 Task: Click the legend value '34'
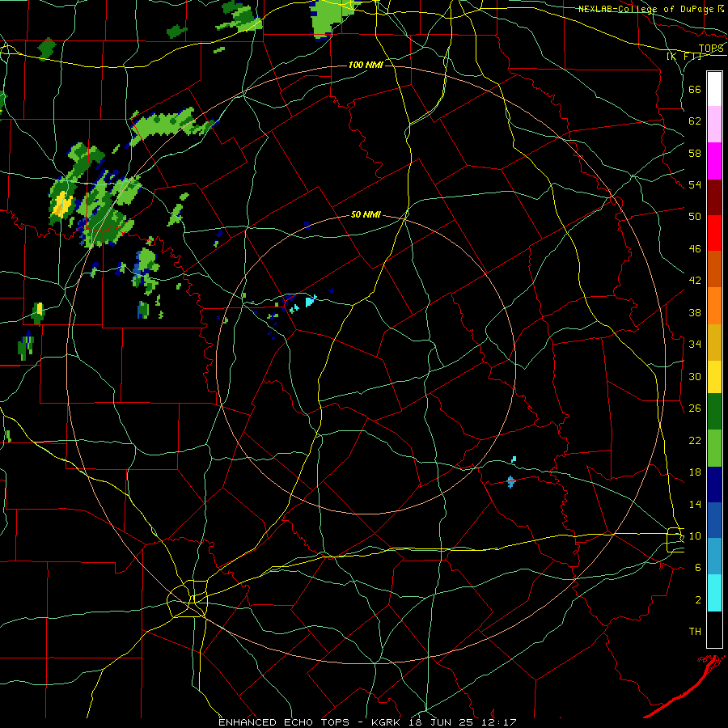point(695,345)
